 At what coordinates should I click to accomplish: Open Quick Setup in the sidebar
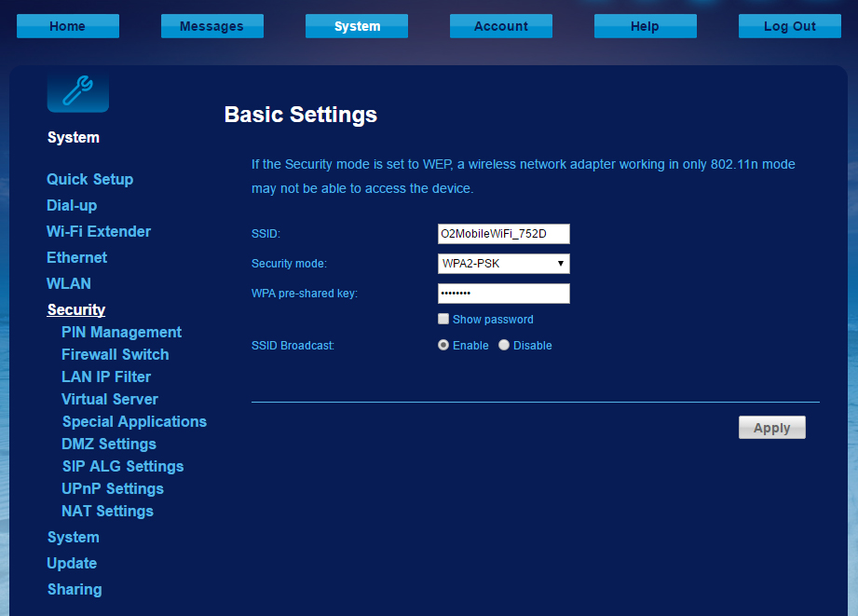tap(89, 179)
